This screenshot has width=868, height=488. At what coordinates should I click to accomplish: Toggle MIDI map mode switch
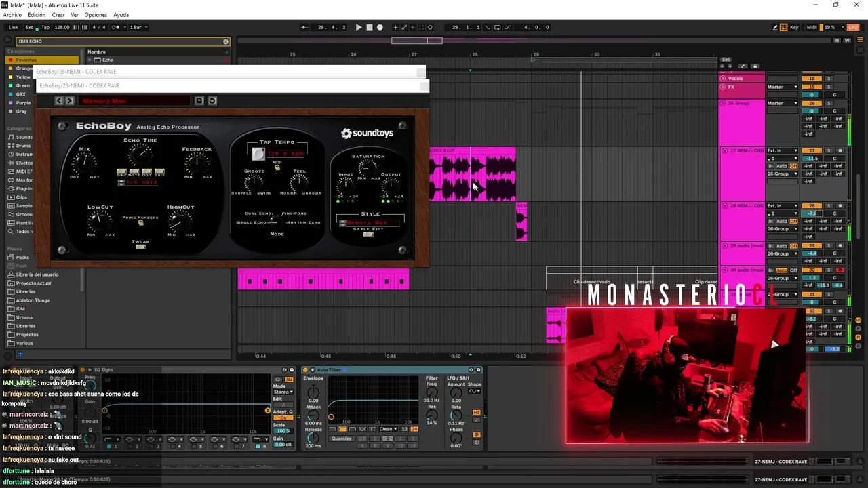(x=812, y=27)
